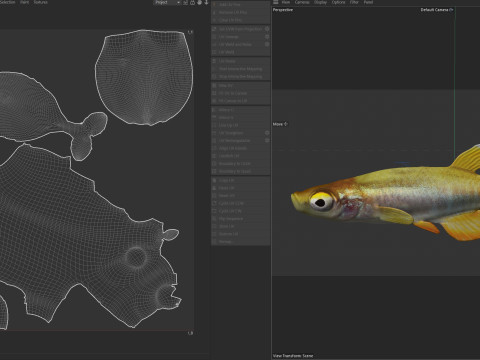Viewport: 480px width, 360px height.
Task: Click Boundary to Quad
Action: (240, 171)
